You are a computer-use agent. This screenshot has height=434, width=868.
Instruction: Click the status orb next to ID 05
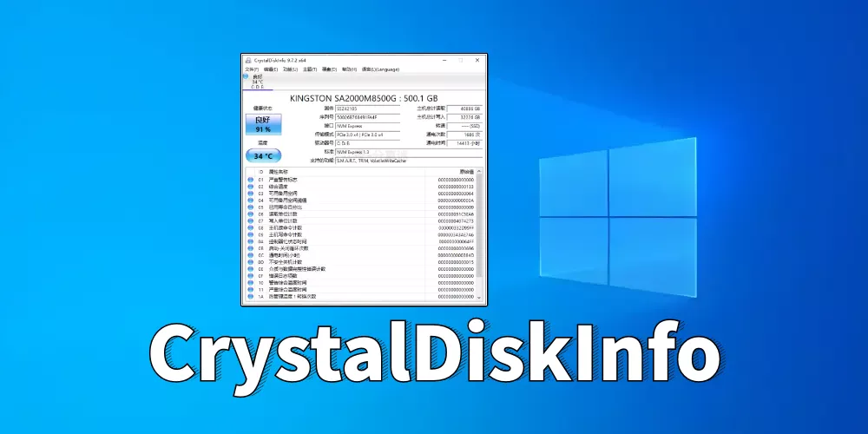coord(250,207)
